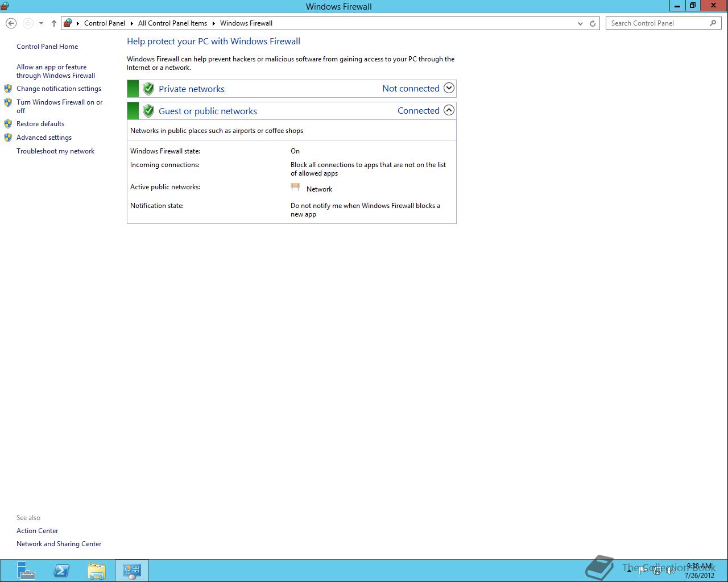Open Action Center link
Image resolution: width=728 pixels, height=582 pixels.
(37, 531)
